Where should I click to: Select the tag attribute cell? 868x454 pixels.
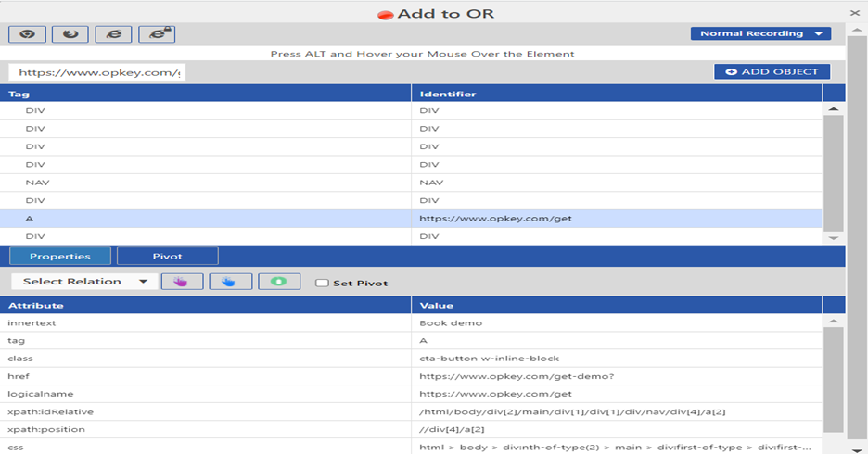(205, 341)
